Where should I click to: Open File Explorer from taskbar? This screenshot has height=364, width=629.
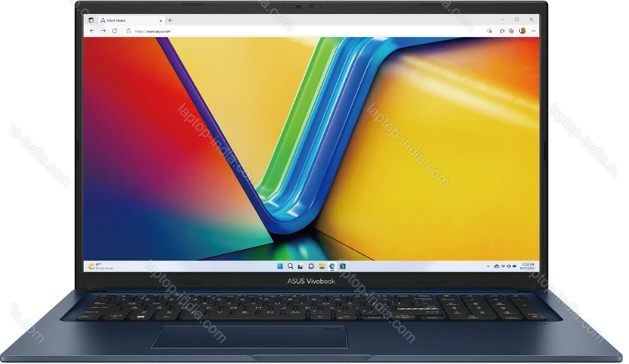[323, 266]
